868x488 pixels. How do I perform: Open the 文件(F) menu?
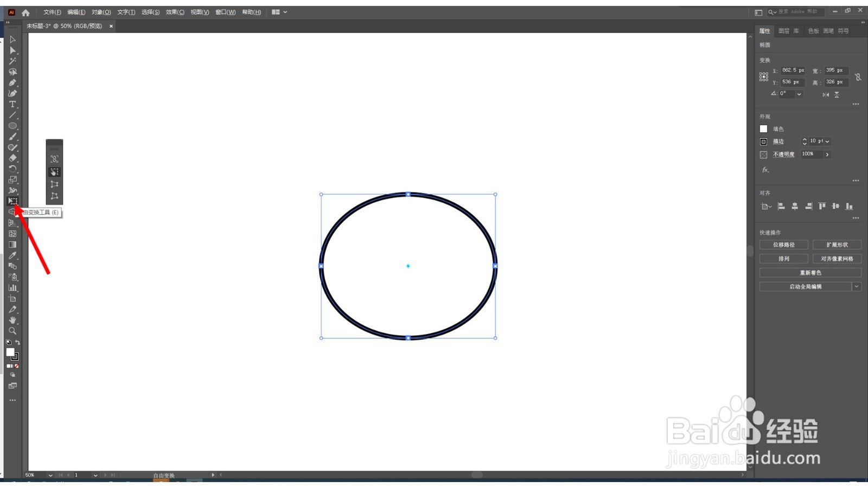52,12
